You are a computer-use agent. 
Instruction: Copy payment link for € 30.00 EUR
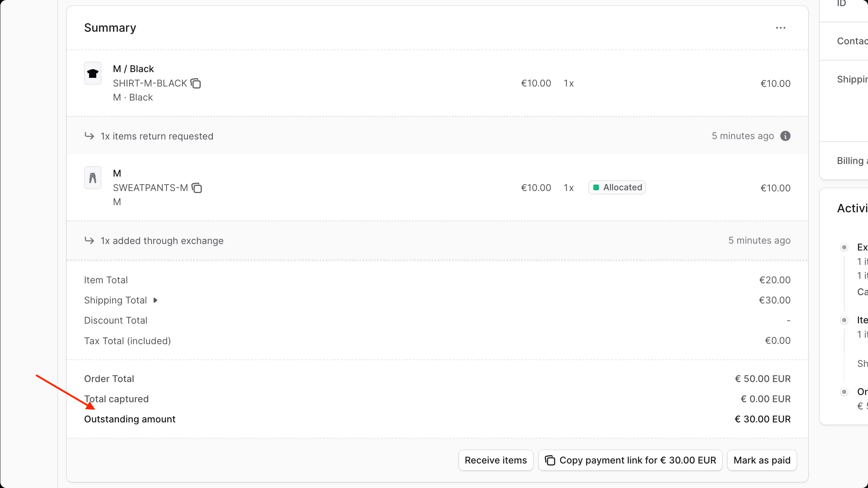(x=630, y=460)
